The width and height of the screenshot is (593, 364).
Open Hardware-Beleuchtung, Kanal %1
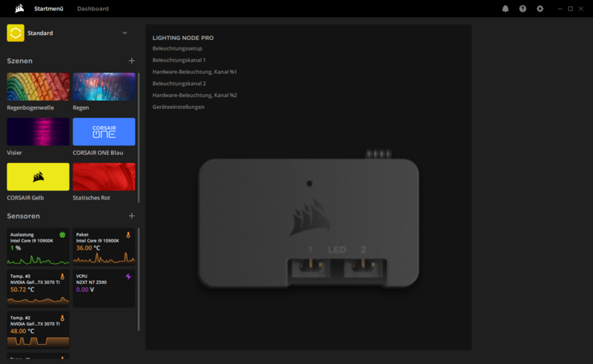coord(194,72)
